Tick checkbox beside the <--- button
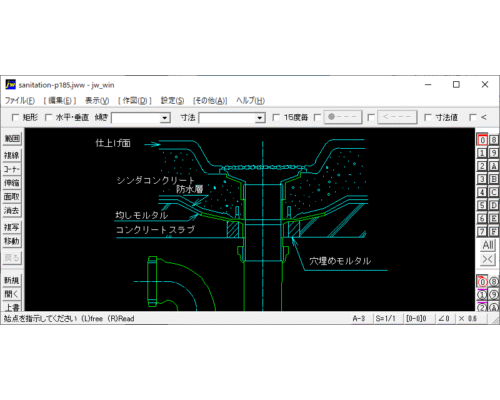The width and height of the screenshot is (500, 400). (371, 117)
